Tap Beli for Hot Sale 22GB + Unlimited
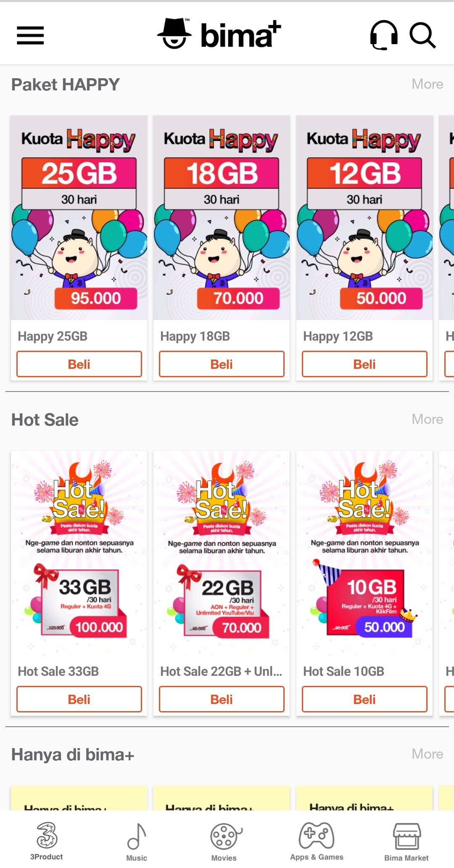 [x=222, y=699]
